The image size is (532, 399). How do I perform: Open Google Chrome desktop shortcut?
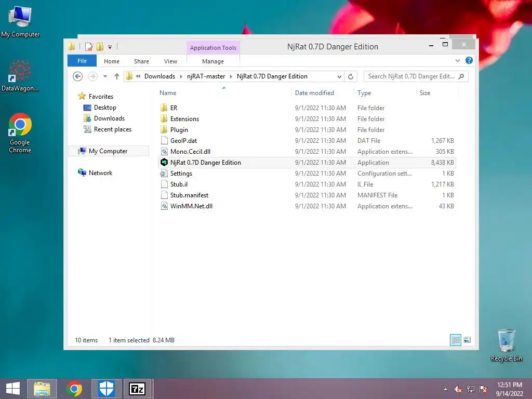coord(20,133)
